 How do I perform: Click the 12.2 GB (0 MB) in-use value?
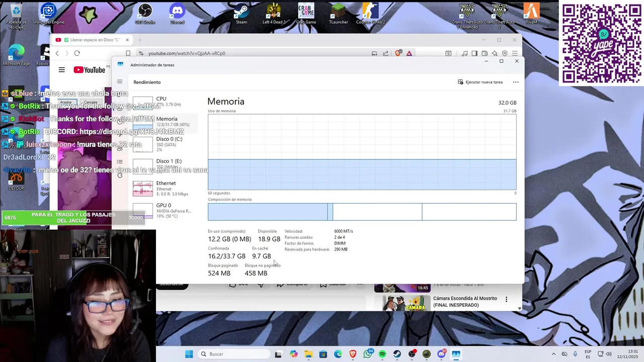[229, 239]
